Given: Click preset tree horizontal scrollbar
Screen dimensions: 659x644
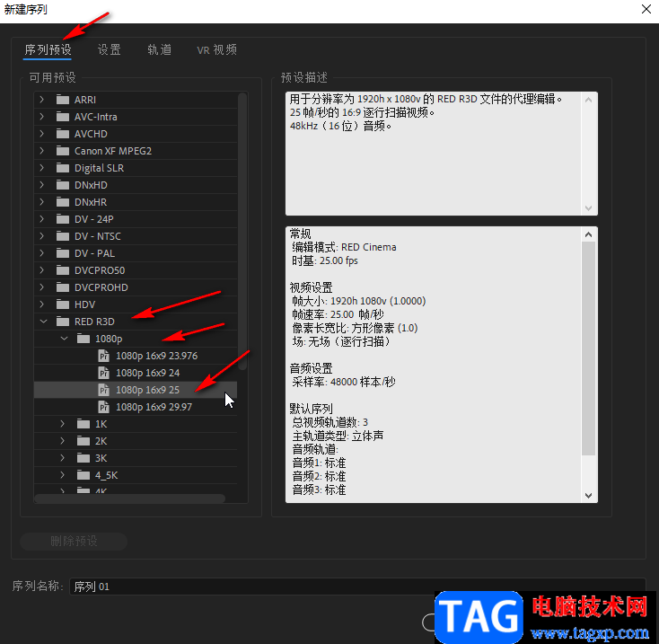Looking at the screenshot, I should [129, 498].
